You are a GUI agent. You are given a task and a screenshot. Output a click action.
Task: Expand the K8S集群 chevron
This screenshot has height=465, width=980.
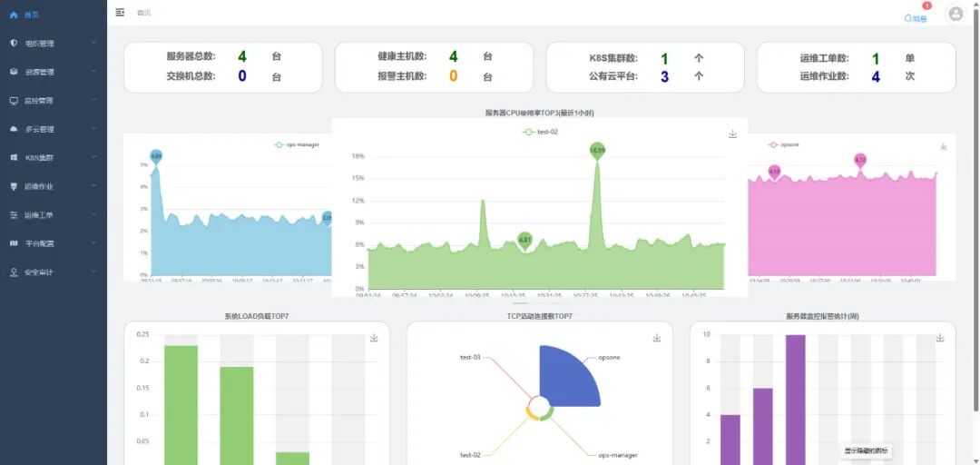click(x=93, y=158)
